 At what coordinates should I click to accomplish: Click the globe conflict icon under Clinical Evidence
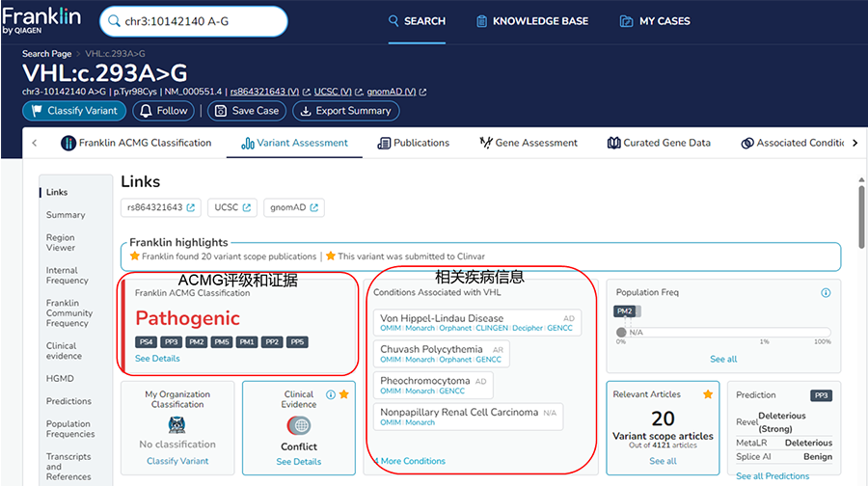[299, 425]
